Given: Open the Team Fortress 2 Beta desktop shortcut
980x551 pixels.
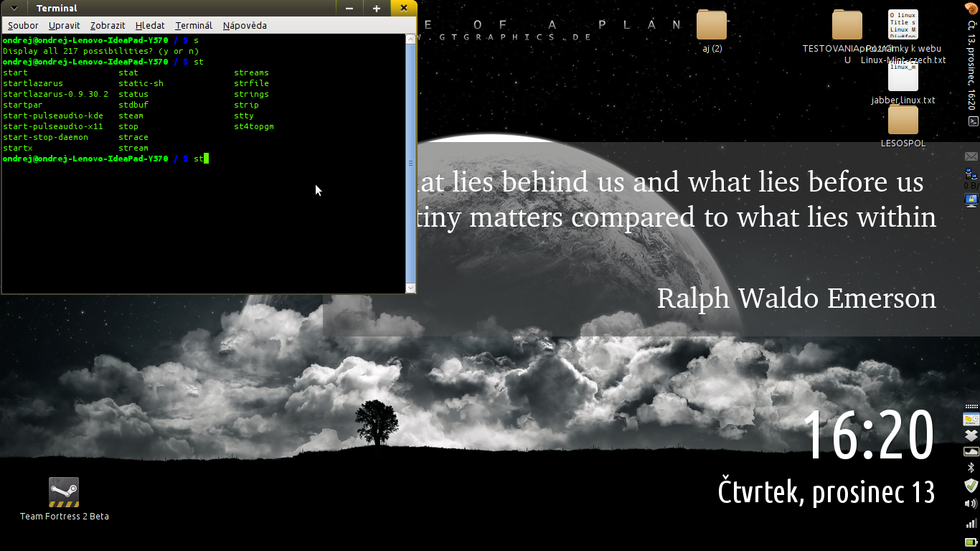Looking at the screenshot, I should (x=64, y=492).
